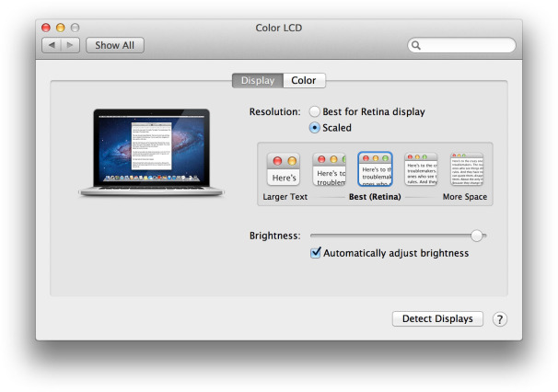Click the Show All button

click(x=115, y=45)
